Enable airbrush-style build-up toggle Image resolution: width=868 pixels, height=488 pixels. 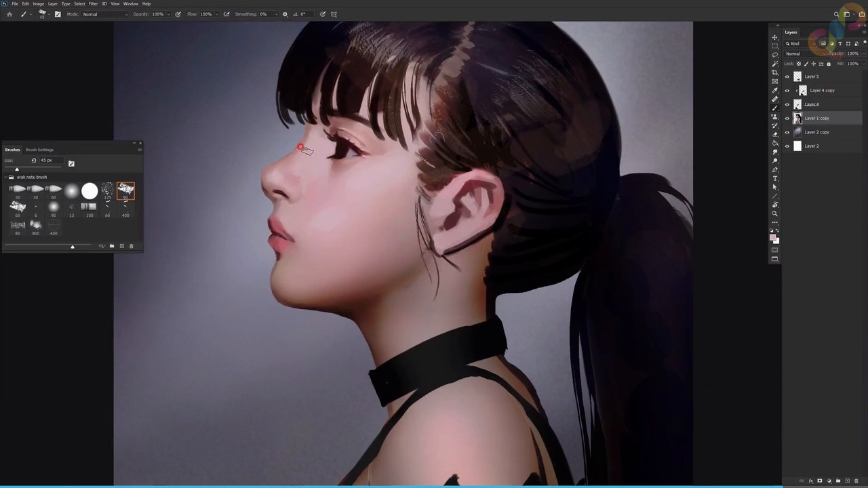click(226, 14)
